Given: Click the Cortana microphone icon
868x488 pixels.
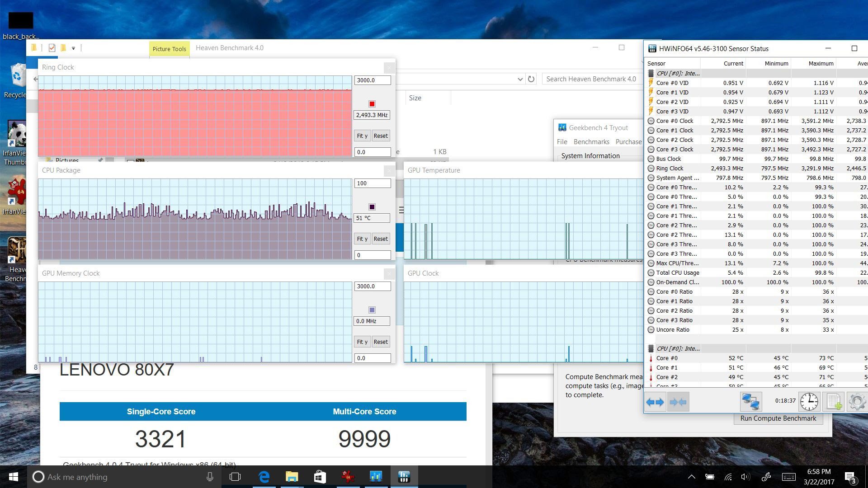Looking at the screenshot, I should point(210,477).
